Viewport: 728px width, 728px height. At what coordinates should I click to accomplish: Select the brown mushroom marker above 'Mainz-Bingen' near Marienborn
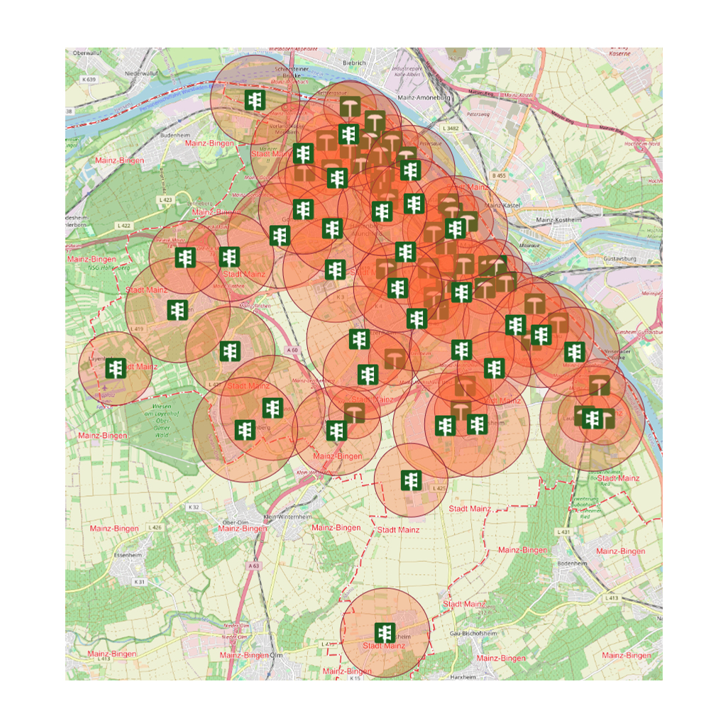[354, 413]
